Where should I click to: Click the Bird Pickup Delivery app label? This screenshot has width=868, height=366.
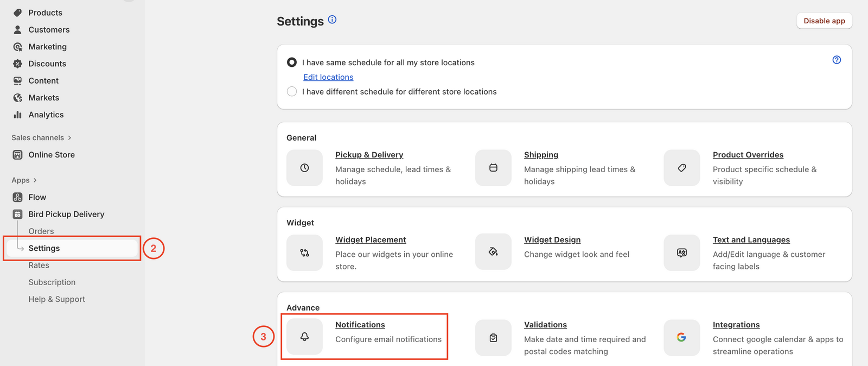tap(66, 214)
